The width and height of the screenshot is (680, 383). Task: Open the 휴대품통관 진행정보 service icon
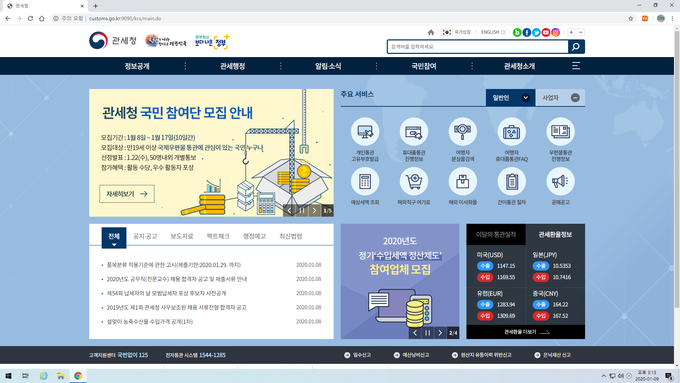click(414, 131)
